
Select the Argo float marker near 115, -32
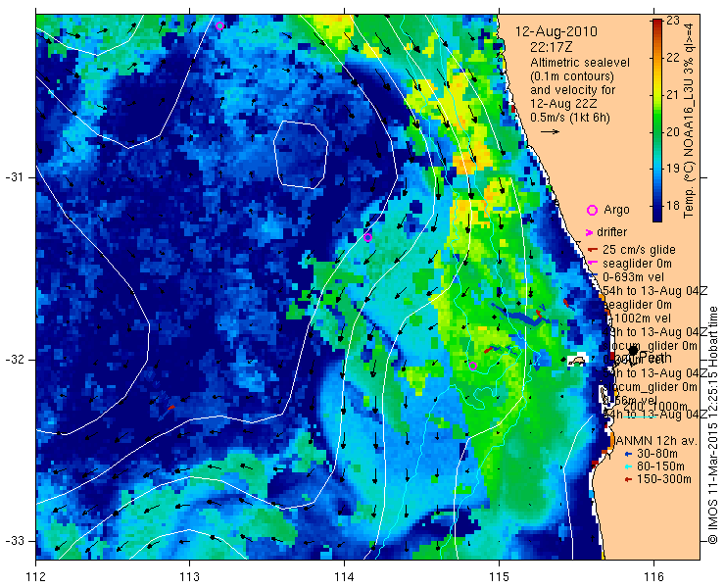pos(472,366)
